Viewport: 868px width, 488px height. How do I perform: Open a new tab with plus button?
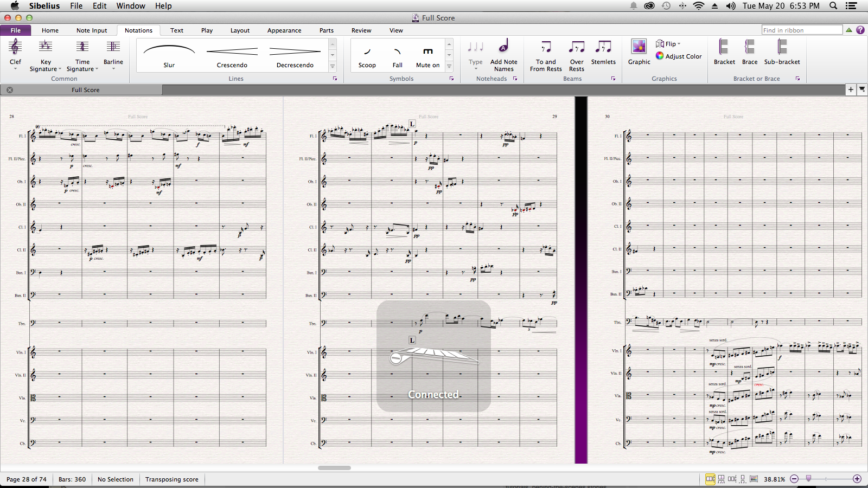(851, 89)
